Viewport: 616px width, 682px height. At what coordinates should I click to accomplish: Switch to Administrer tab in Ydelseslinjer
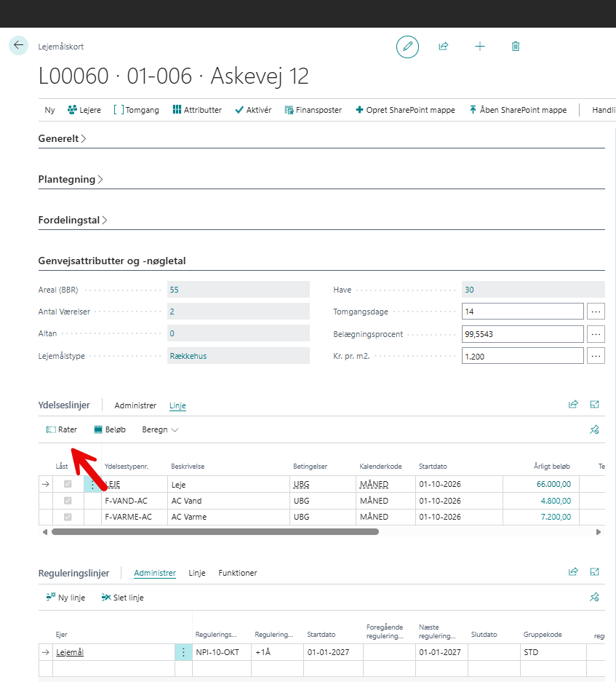135,405
